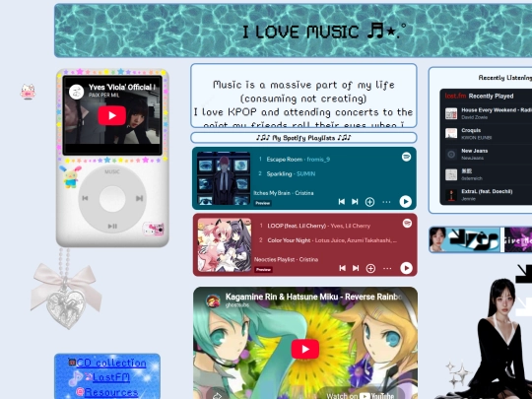Image resolution: width=532 pixels, height=399 pixels.
Task: Click the music intro text box
Action: pos(303,96)
